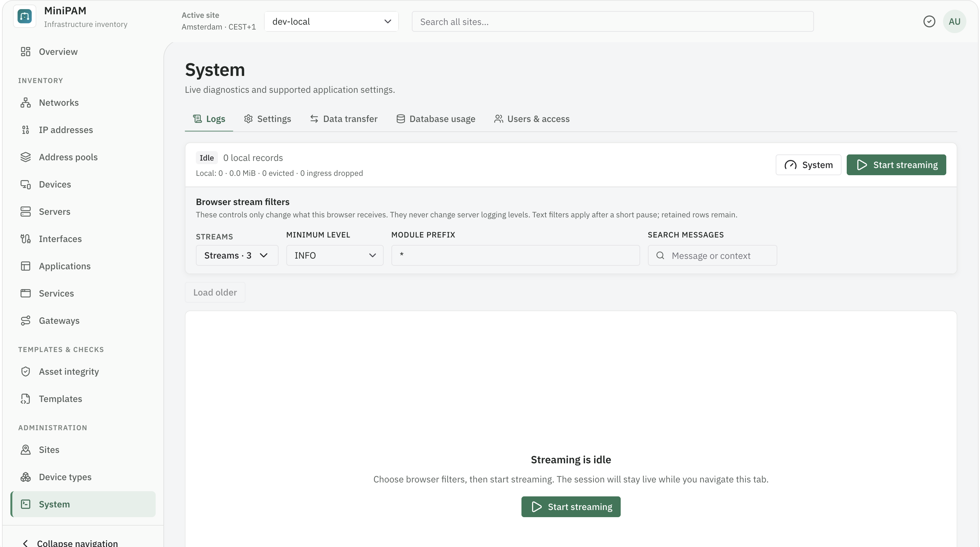Click the Streaming is idle heading

[x=571, y=460]
